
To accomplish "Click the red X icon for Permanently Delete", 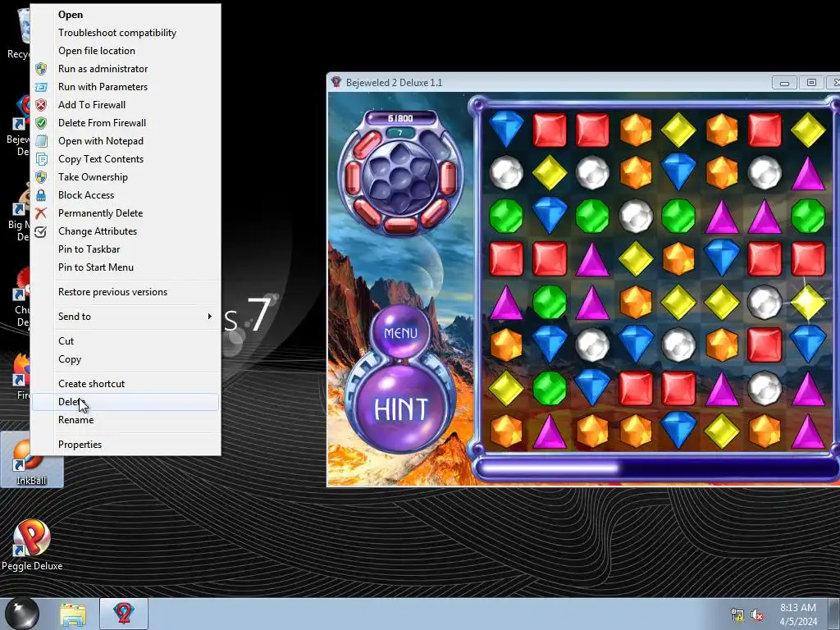I will (x=41, y=213).
